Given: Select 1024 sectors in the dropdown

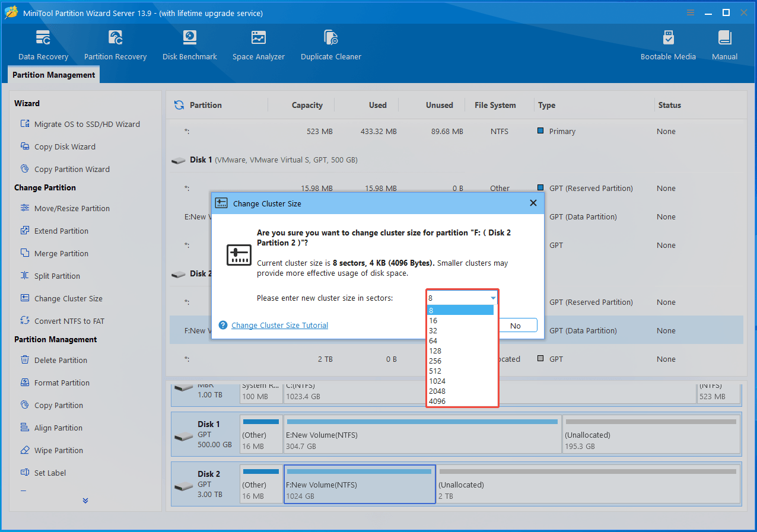Looking at the screenshot, I should click(x=460, y=381).
